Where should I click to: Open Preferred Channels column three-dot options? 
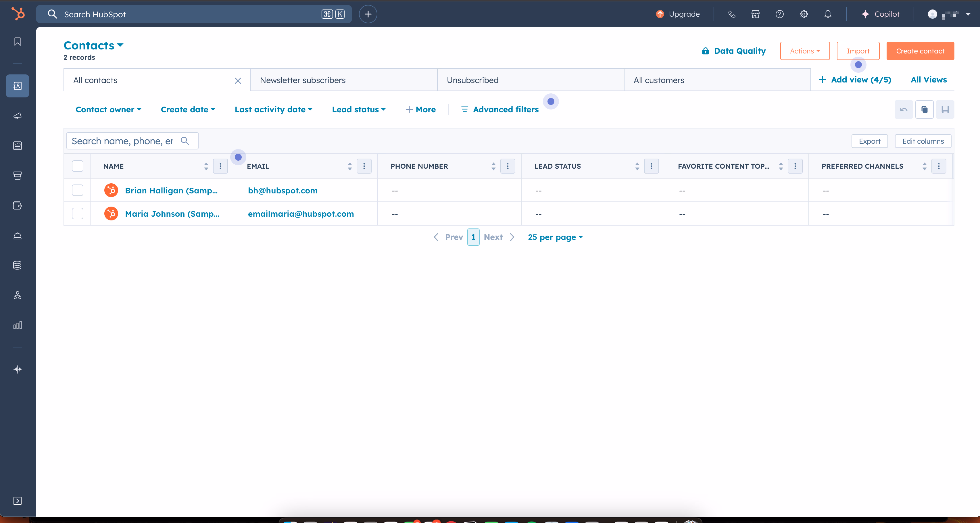tap(939, 166)
